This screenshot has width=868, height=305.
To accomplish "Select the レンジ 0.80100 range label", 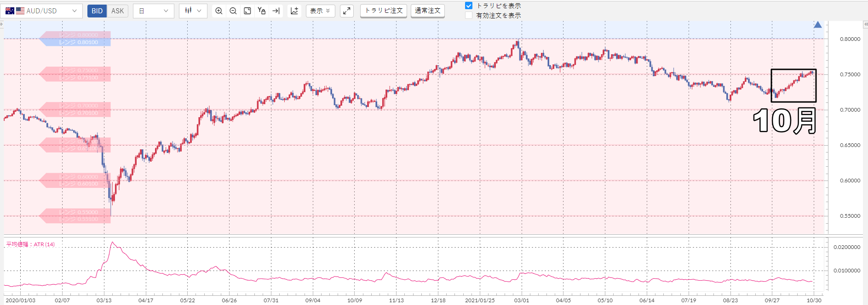I will coord(78,42).
